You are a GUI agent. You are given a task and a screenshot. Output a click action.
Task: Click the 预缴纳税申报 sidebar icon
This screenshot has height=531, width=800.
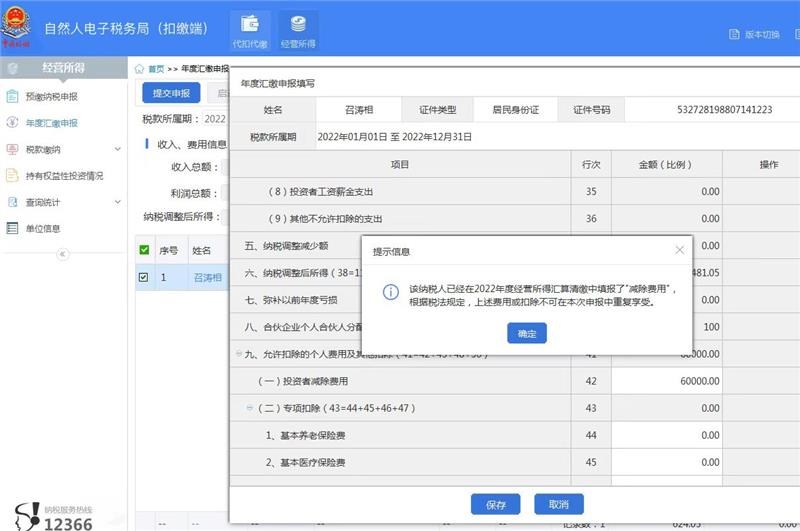point(12,97)
